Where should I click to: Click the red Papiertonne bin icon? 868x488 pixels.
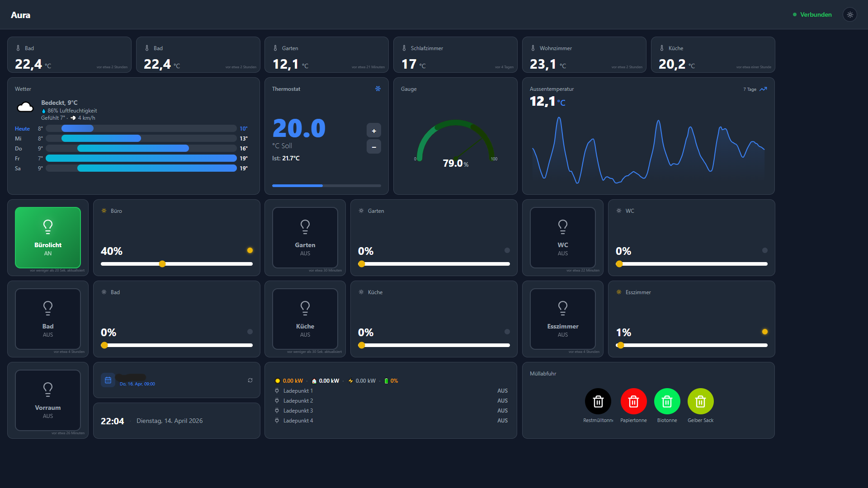pyautogui.click(x=633, y=401)
